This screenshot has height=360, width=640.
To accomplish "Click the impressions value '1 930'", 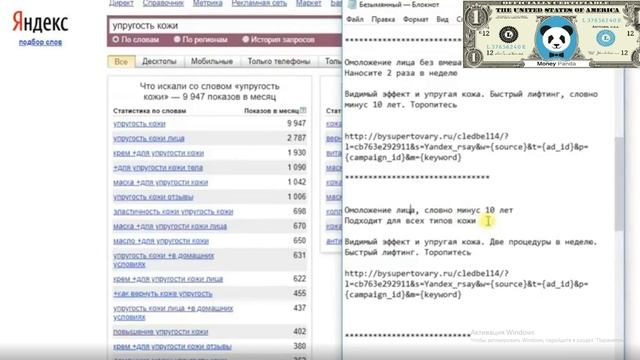I will coord(296,153).
